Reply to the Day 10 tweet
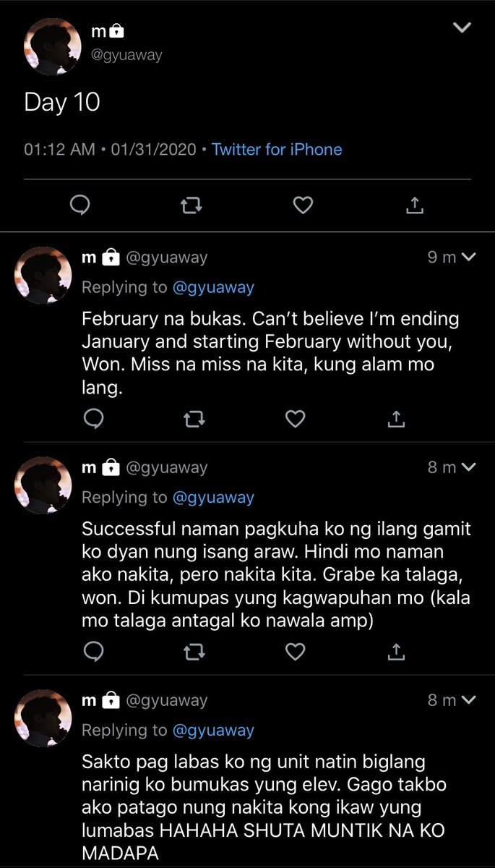 click(x=79, y=206)
